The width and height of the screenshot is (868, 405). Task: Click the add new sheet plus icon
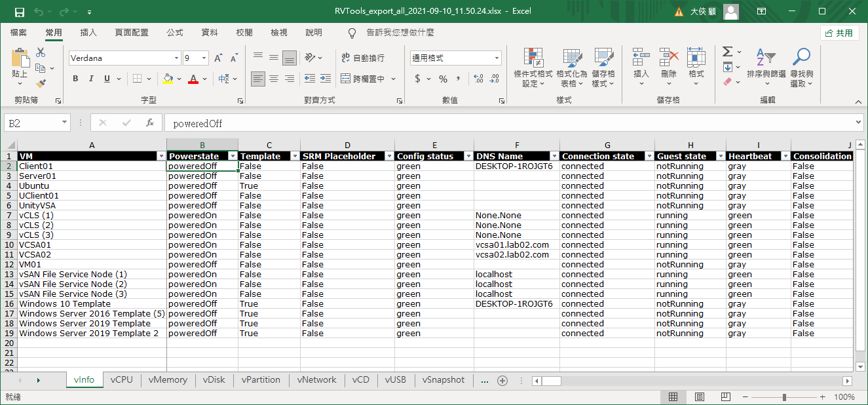502,381
